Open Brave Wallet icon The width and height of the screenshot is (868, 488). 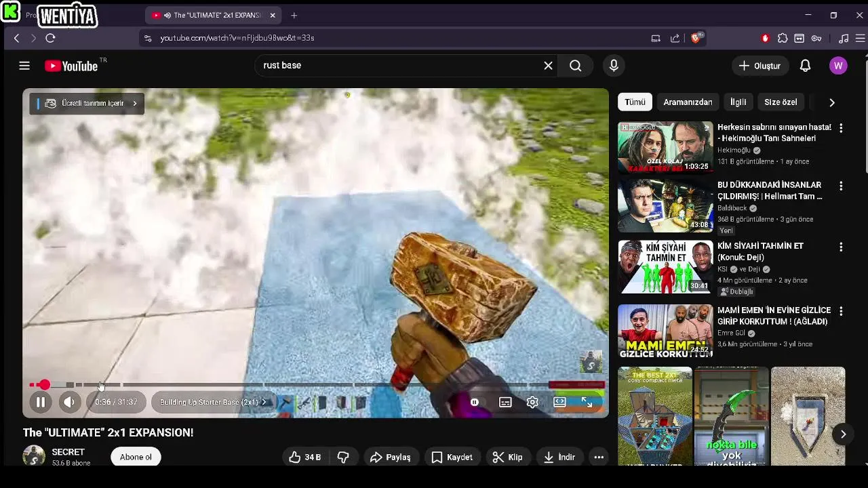click(800, 38)
